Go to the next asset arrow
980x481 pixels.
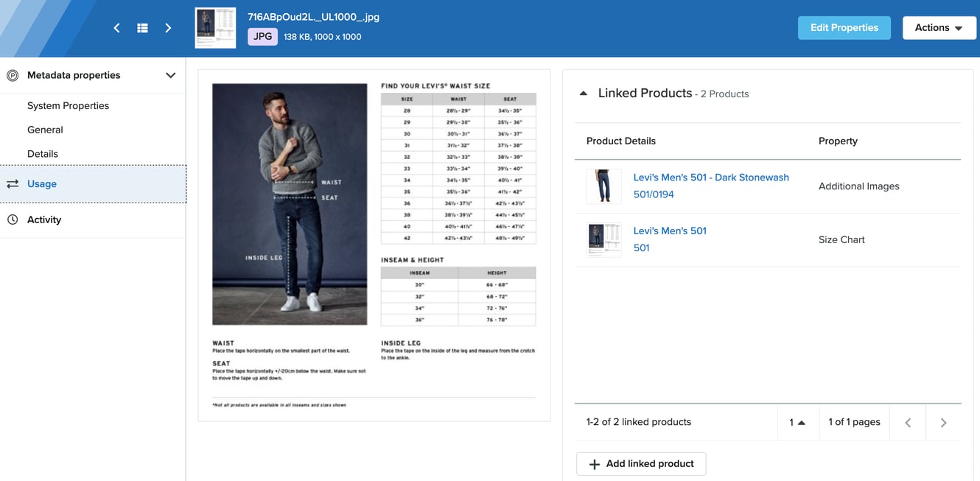[168, 28]
